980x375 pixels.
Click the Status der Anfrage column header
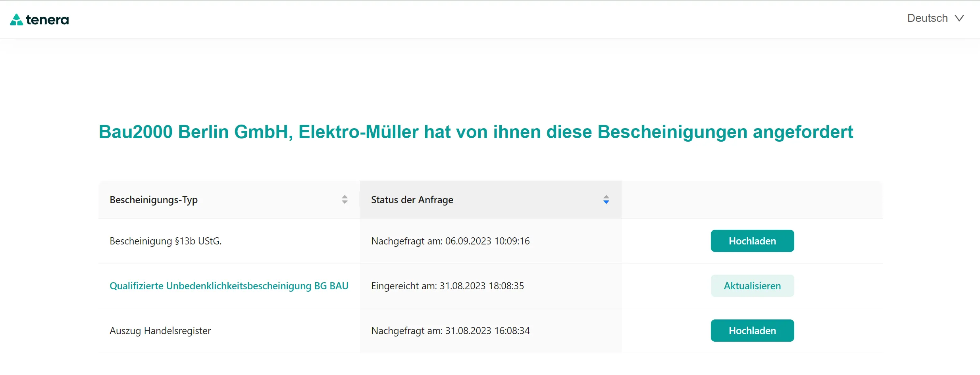pos(491,200)
